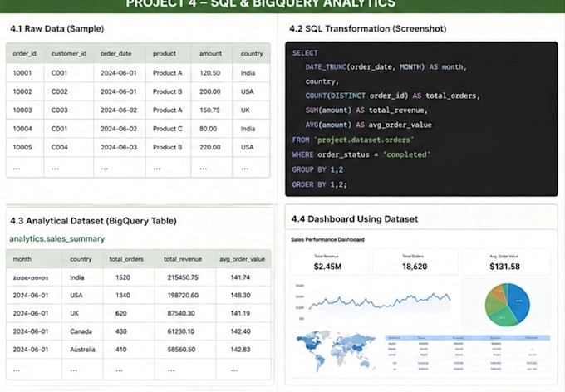The width and height of the screenshot is (565, 392).
Task: Click the "Sales Performance Dashboard" title
Action: [327, 239]
